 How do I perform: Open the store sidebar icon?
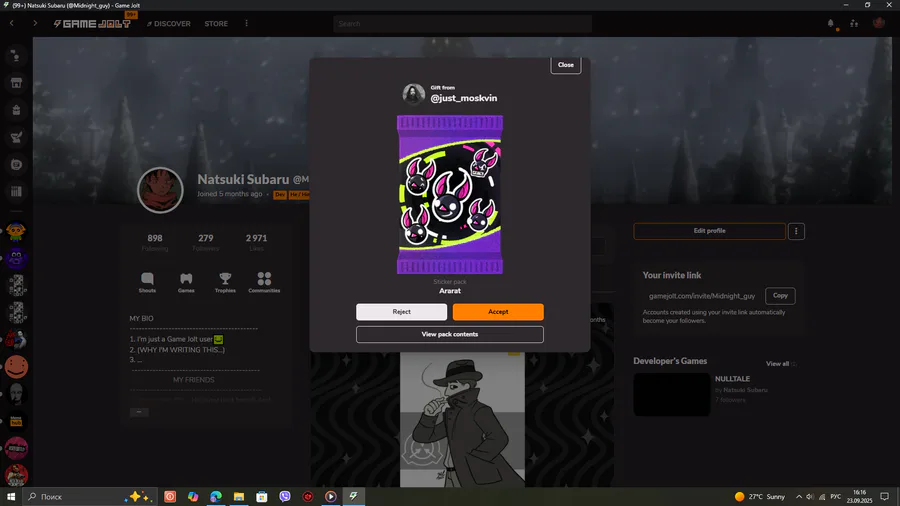click(16, 83)
